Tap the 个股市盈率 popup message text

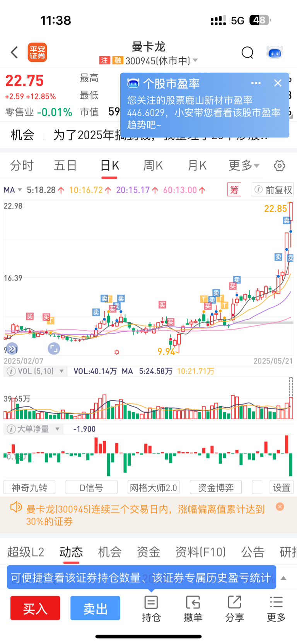(204, 113)
